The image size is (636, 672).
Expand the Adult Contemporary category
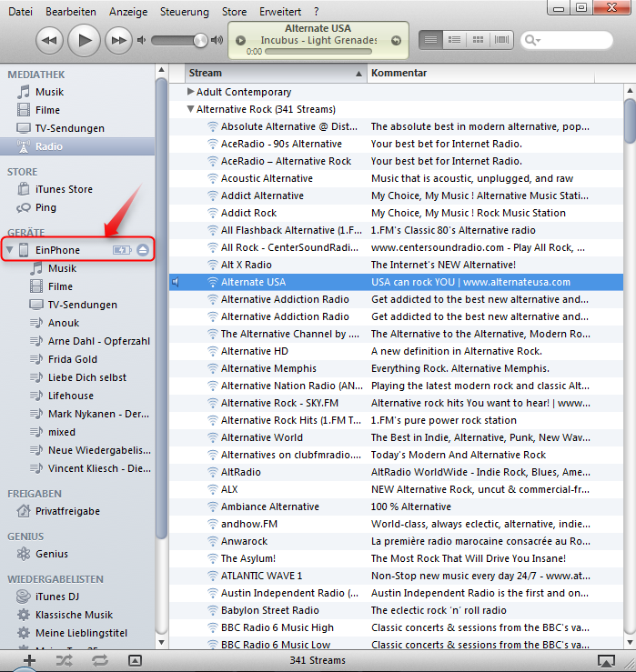(190, 92)
